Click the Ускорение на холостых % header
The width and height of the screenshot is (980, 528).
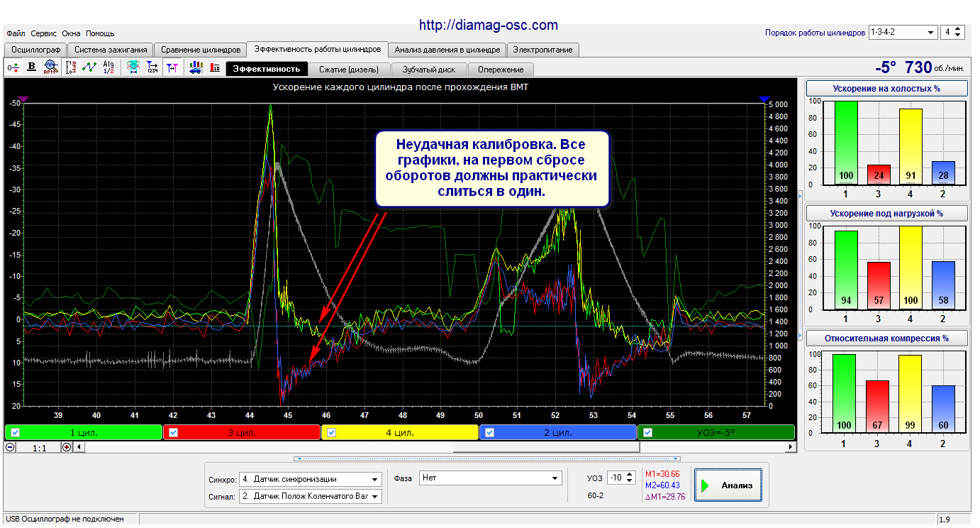click(x=887, y=89)
